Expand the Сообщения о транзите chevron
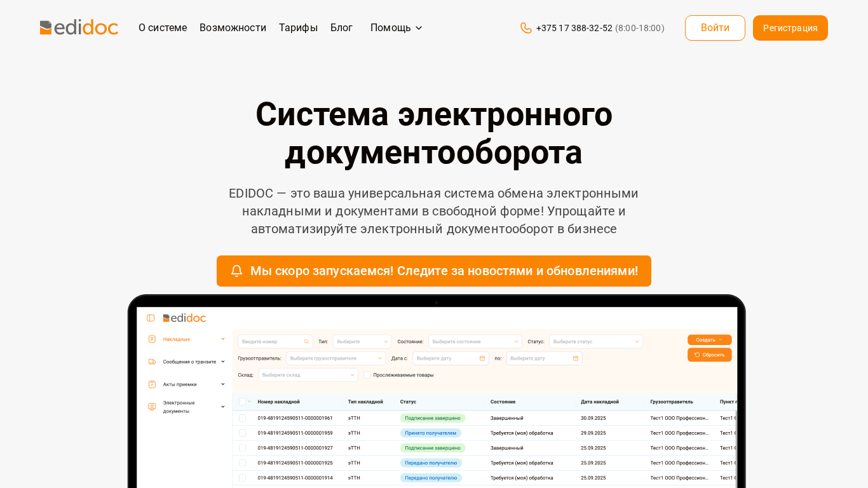 coord(223,362)
